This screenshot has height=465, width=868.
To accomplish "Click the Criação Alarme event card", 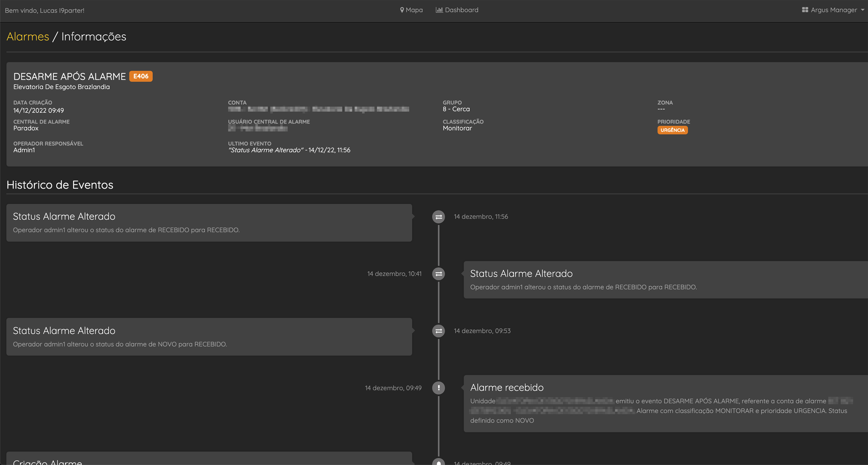I will click(209, 460).
